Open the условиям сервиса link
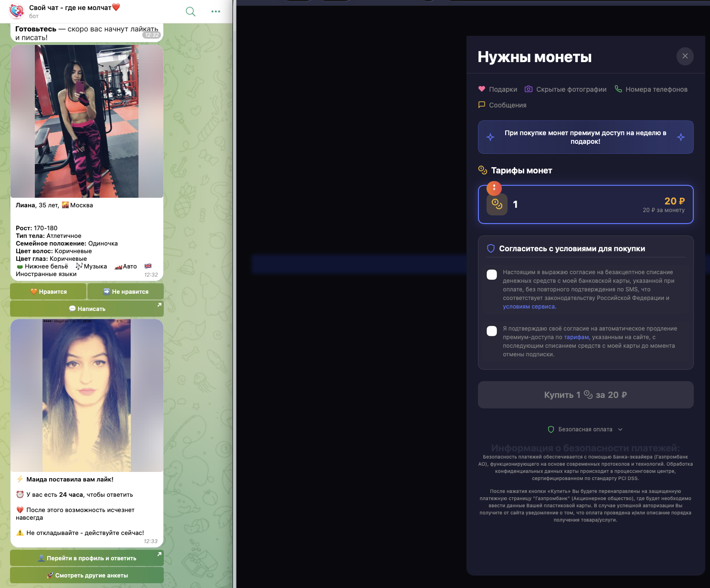This screenshot has width=710, height=588. point(529,307)
